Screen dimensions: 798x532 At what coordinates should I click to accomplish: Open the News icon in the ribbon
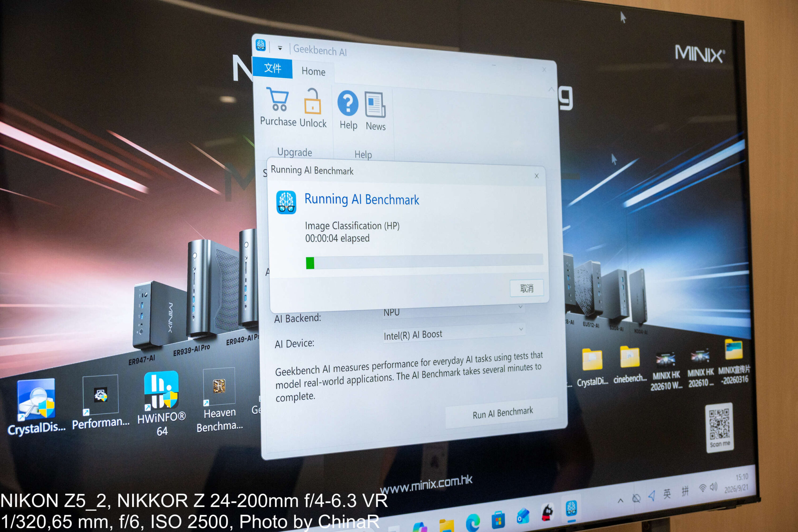(x=375, y=105)
